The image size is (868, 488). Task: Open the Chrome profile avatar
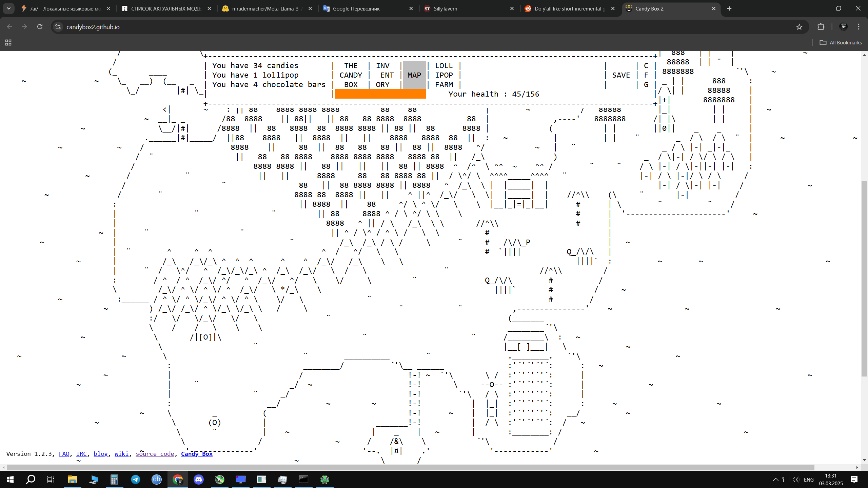[843, 27]
